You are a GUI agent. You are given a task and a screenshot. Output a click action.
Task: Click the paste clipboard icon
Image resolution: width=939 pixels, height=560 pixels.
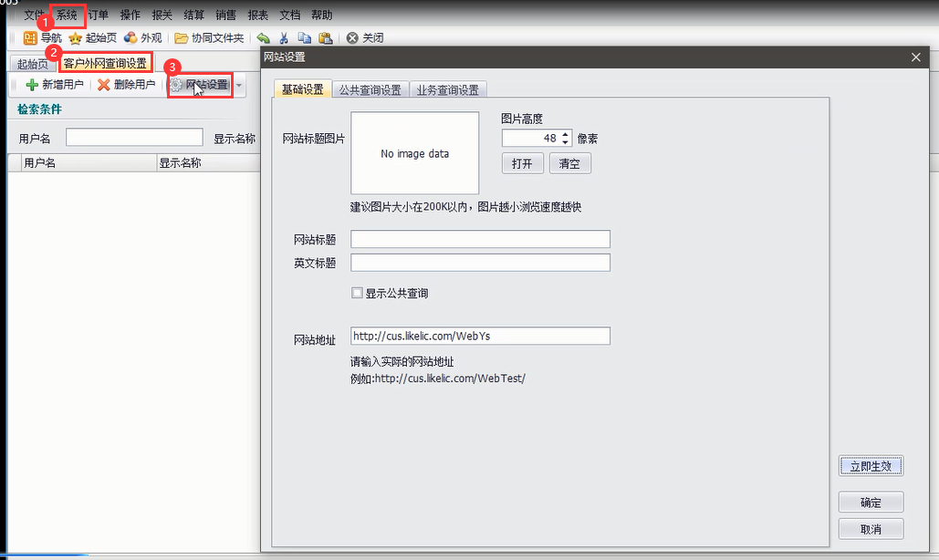[x=325, y=38]
